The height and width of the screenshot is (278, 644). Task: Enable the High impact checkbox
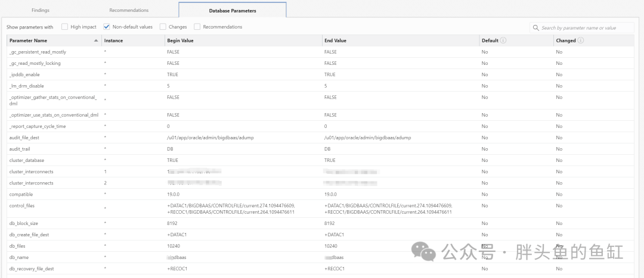click(x=64, y=27)
